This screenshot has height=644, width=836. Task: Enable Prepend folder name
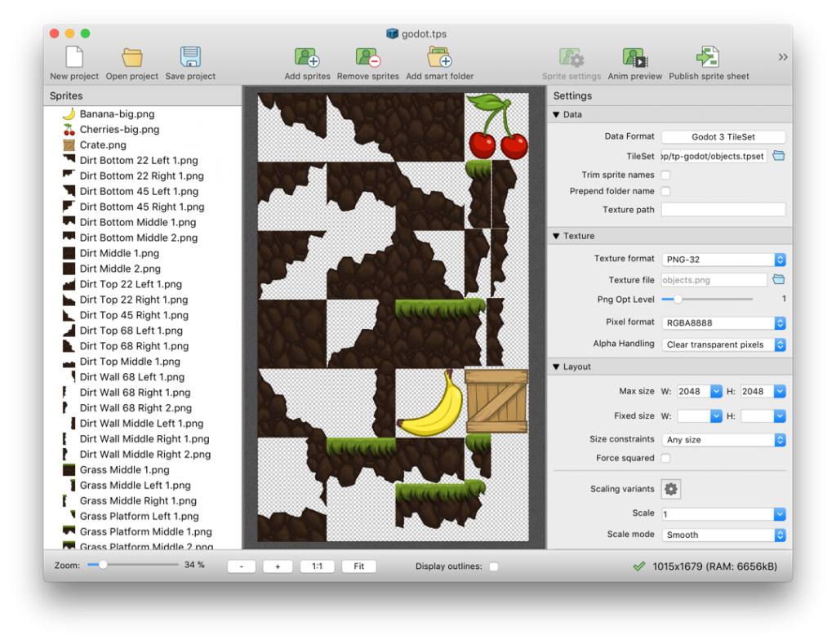point(665,191)
